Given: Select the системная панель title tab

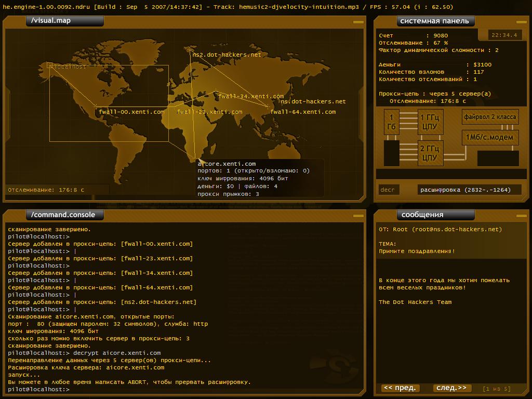Looking at the screenshot, I should 435,21.
